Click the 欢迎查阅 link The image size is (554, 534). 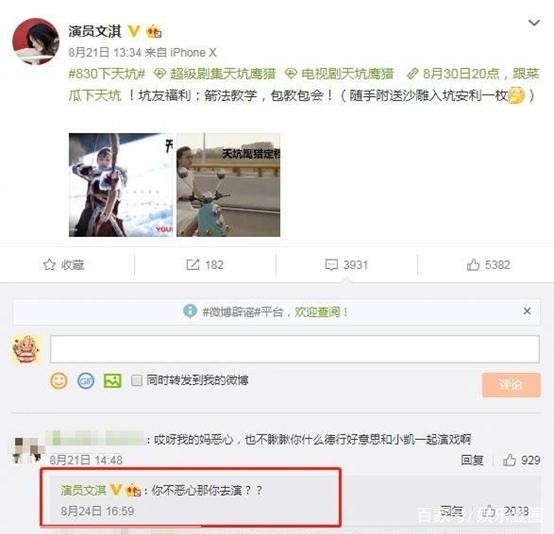(x=317, y=312)
